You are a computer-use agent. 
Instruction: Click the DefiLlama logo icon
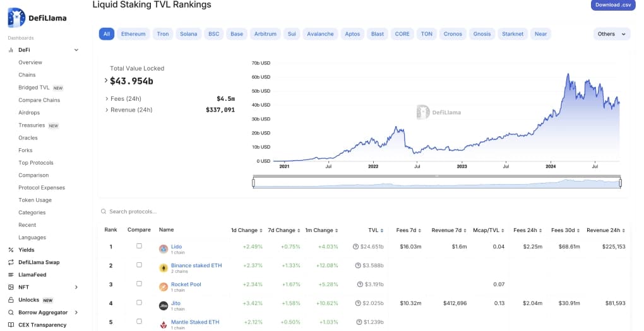point(16,18)
